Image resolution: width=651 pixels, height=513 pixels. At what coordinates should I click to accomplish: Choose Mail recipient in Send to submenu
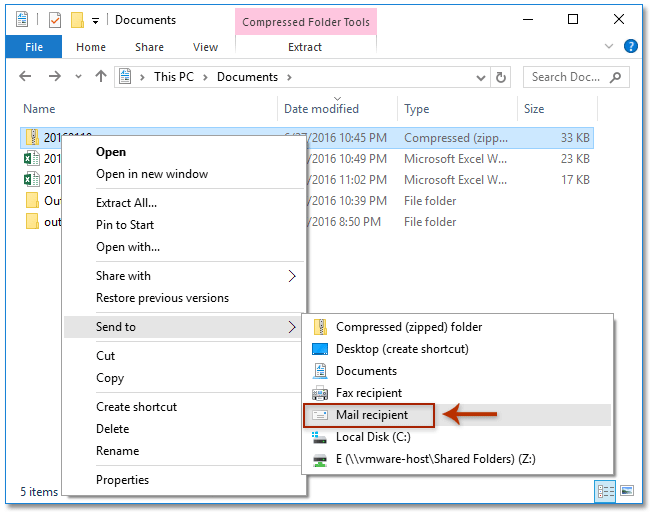point(371,415)
